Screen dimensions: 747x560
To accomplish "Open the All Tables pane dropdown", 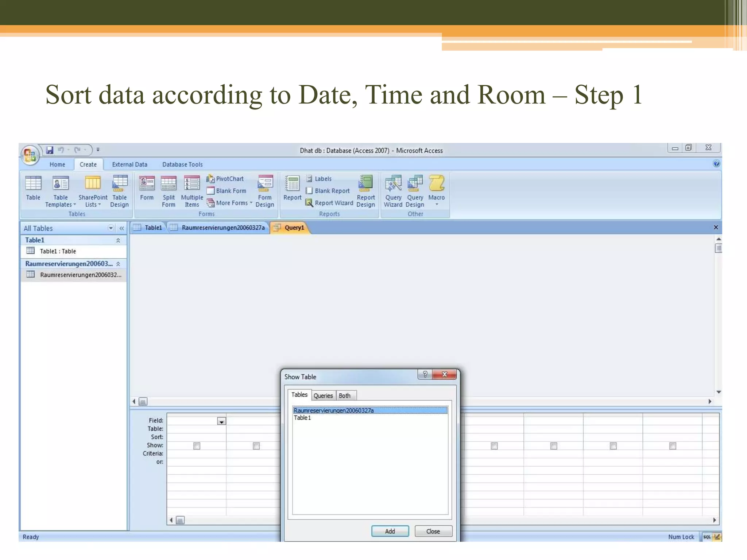I will click(111, 228).
